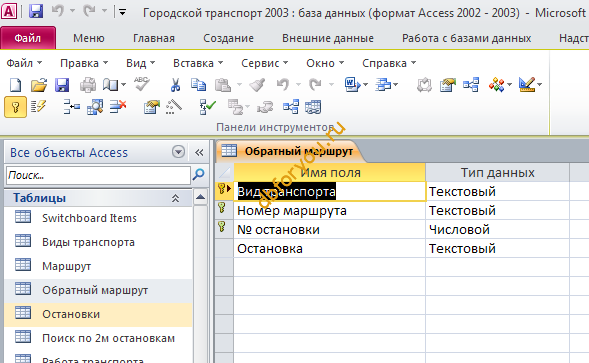Select the row selector of Остановка field

coord(224,248)
